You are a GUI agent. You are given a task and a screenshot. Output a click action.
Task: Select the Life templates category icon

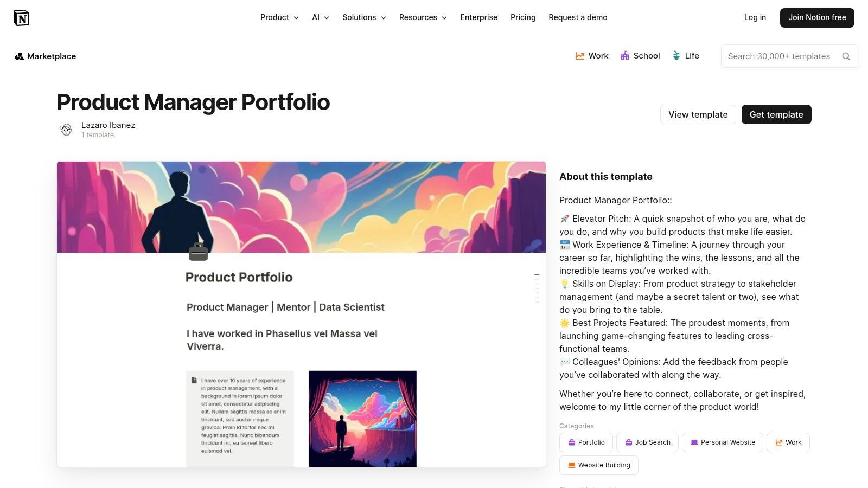click(676, 56)
